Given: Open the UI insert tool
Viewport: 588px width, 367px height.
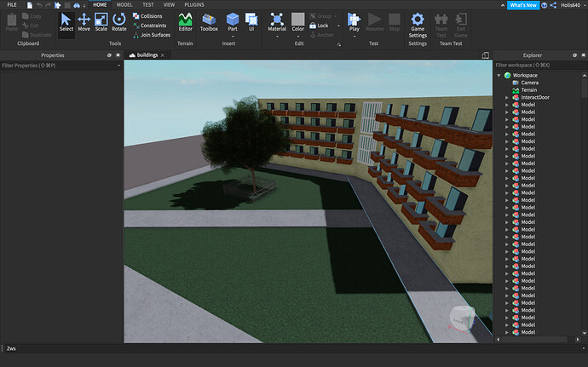Looking at the screenshot, I should click(251, 22).
